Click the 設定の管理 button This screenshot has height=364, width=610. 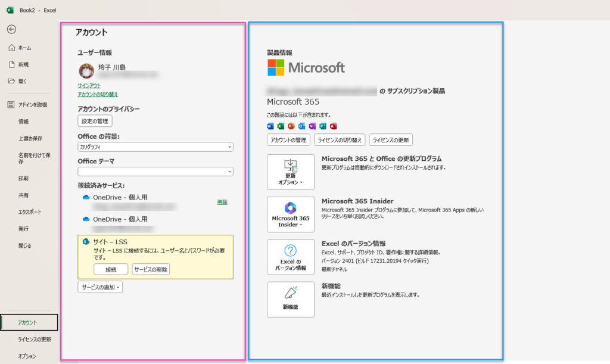coord(95,122)
